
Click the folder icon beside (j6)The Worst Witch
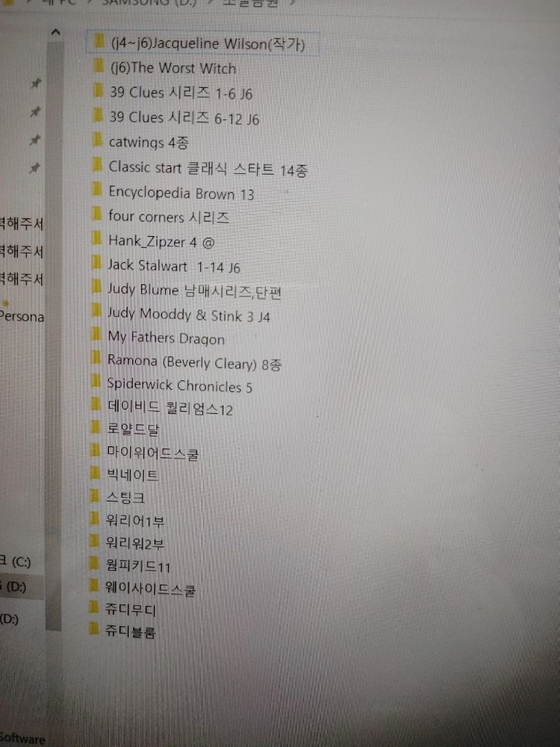[x=99, y=65]
